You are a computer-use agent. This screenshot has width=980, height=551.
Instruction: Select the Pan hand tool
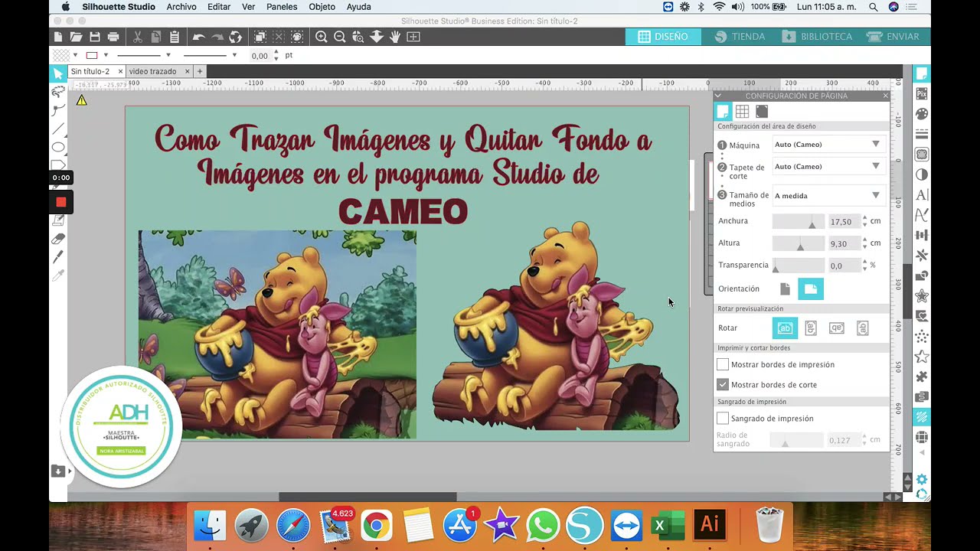point(395,37)
